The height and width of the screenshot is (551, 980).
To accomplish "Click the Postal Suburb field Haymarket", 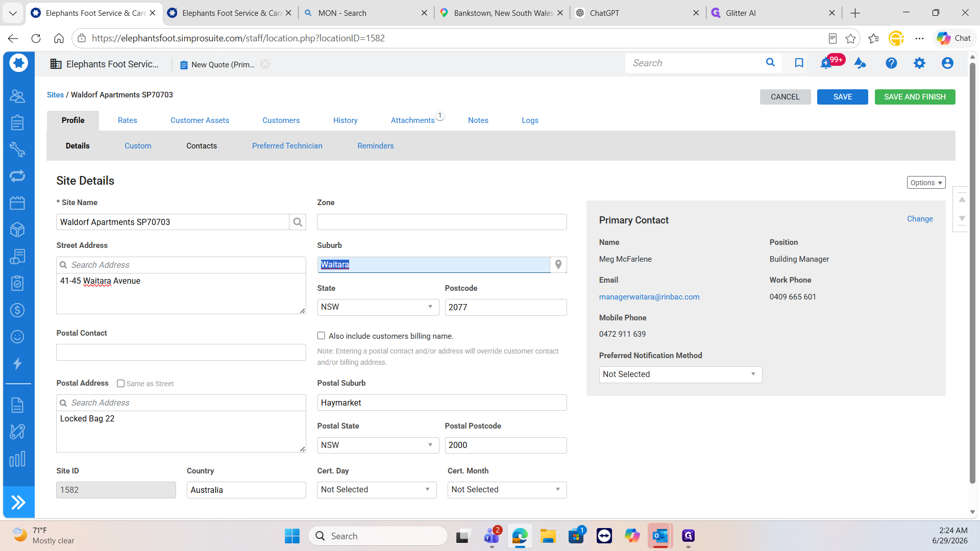I will (x=442, y=403).
